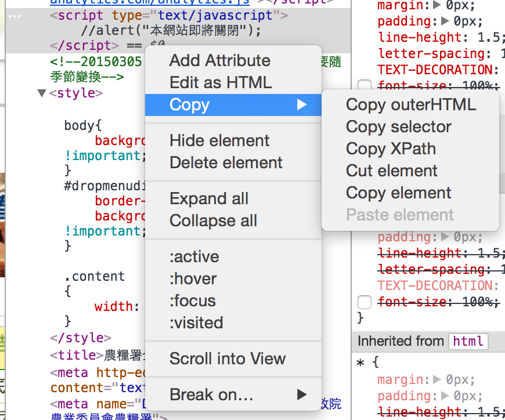Image resolution: width=505 pixels, height=420 pixels.
Task: Click the Copy submenu arrow
Action: pyautogui.click(x=302, y=104)
